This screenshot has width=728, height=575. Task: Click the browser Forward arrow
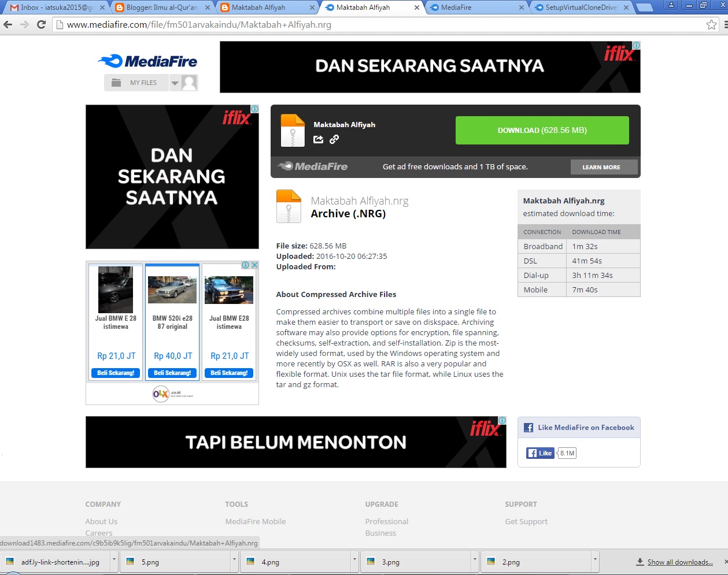click(x=24, y=24)
